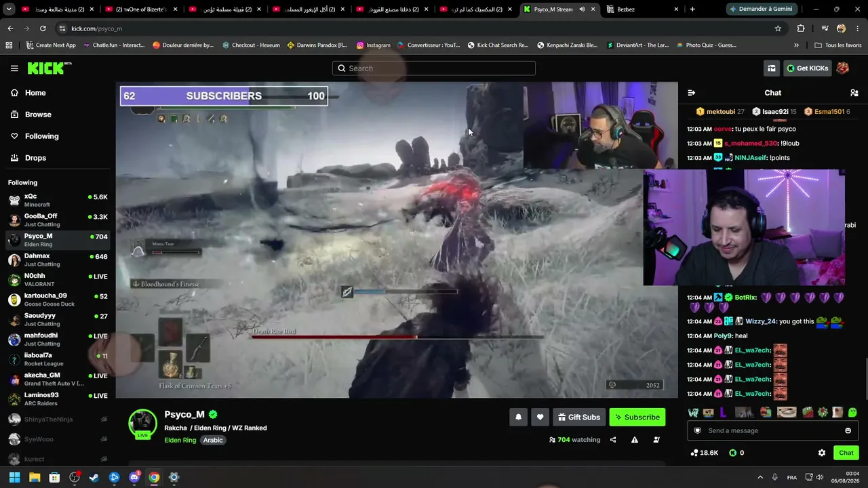Click the Windows Start button
The height and width of the screenshot is (488, 868).
pyautogui.click(x=14, y=477)
